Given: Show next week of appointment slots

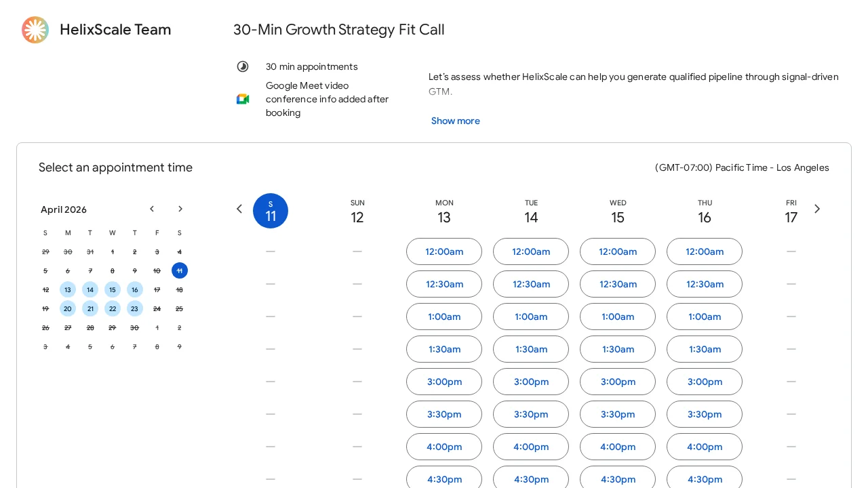Looking at the screenshot, I should pos(817,209).
